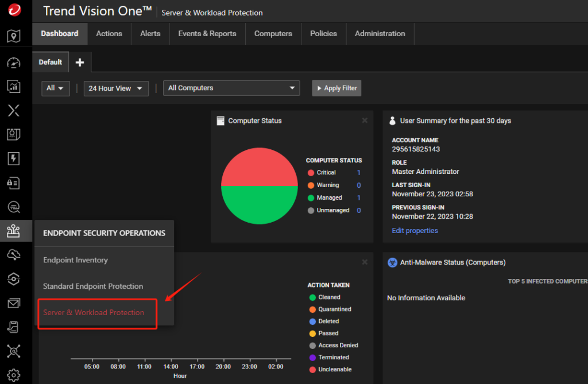
Task: Click the Master Administrator role text
Action: point(425,172)
